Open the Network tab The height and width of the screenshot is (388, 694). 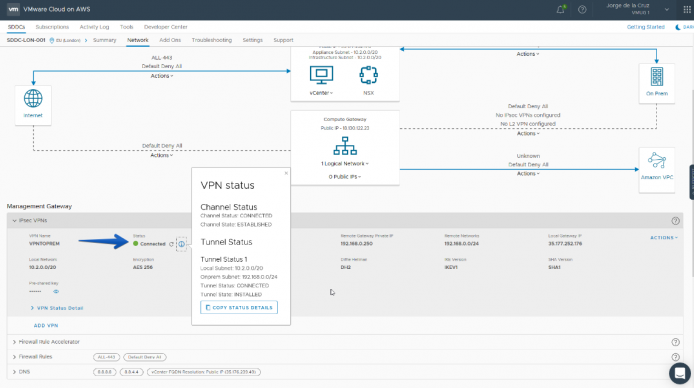click(138, 40)
